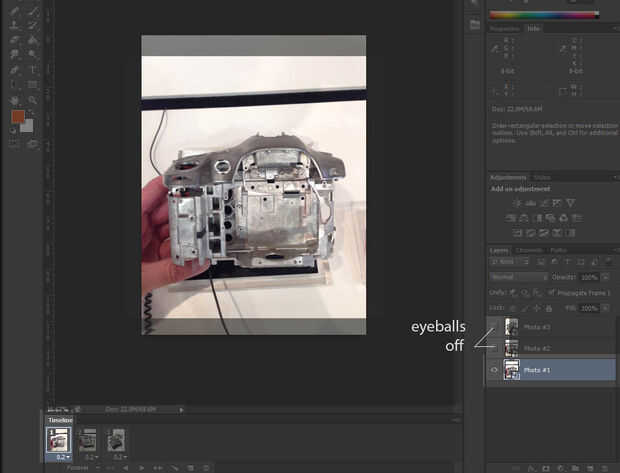Select frame 3 thumbnail in Timeline
This screenshot has height=473, width=620.
(x=116, y=440)
